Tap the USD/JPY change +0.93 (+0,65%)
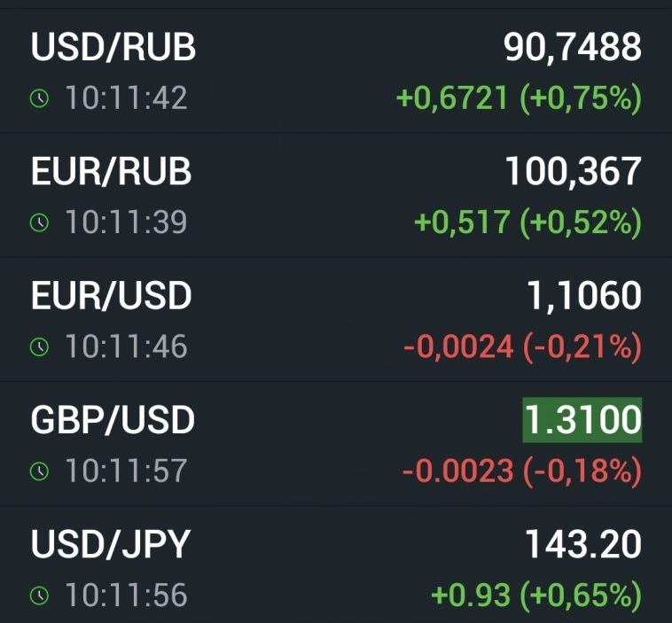 pos(535,595)
